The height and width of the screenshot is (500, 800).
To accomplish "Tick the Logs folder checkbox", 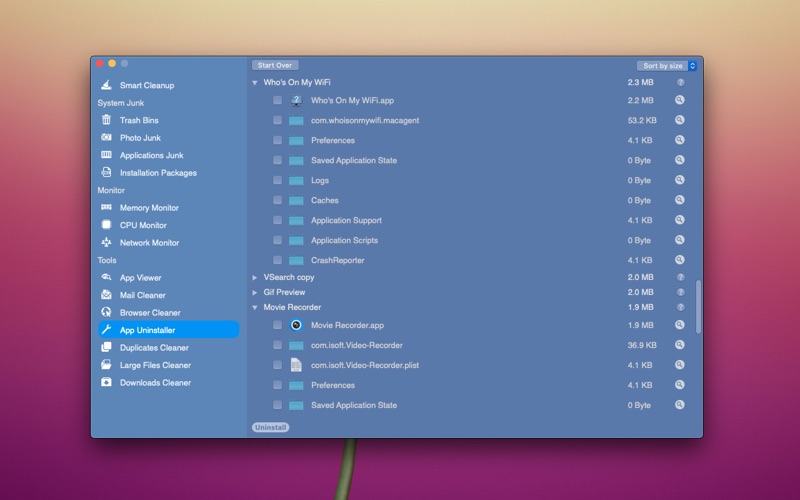I will pos(277,180).
